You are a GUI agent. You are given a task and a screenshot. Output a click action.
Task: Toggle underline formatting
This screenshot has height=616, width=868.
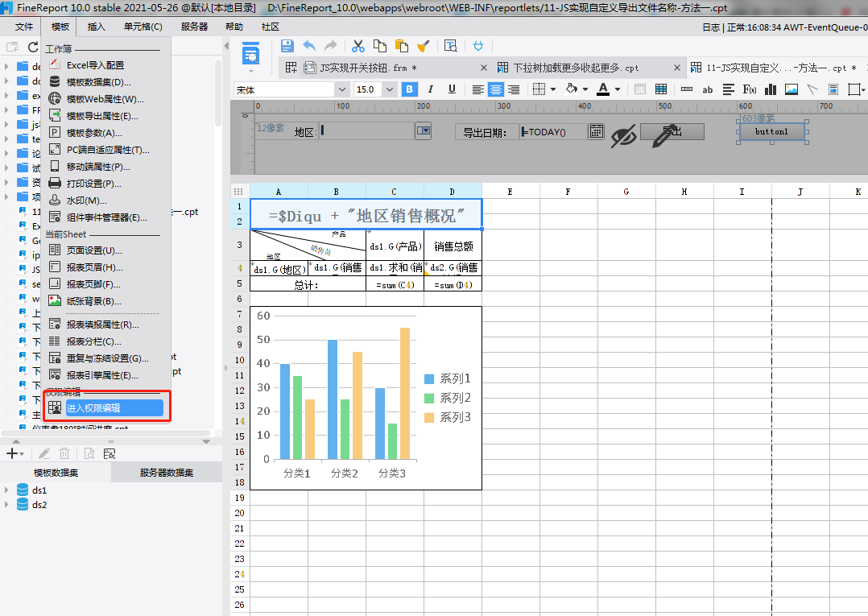point(452,89)
